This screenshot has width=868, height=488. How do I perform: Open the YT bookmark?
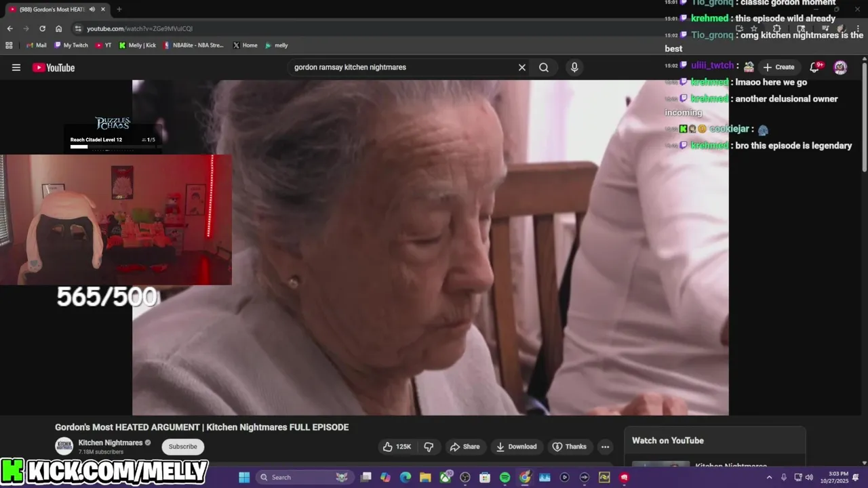(103, 45)
